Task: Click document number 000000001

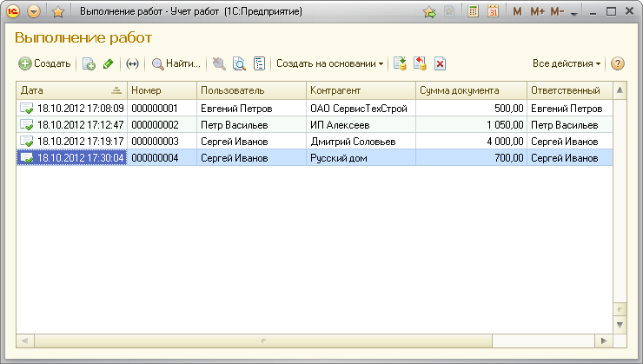Action: point(155,109)
